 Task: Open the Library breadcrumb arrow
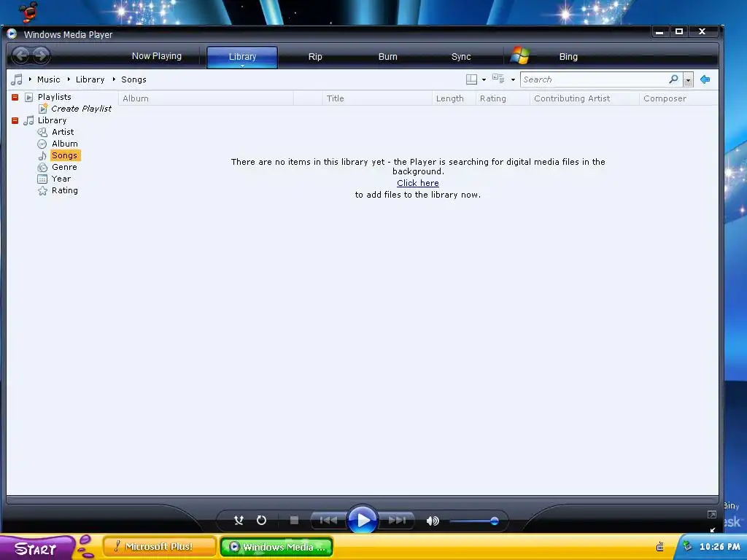[69, 79]
